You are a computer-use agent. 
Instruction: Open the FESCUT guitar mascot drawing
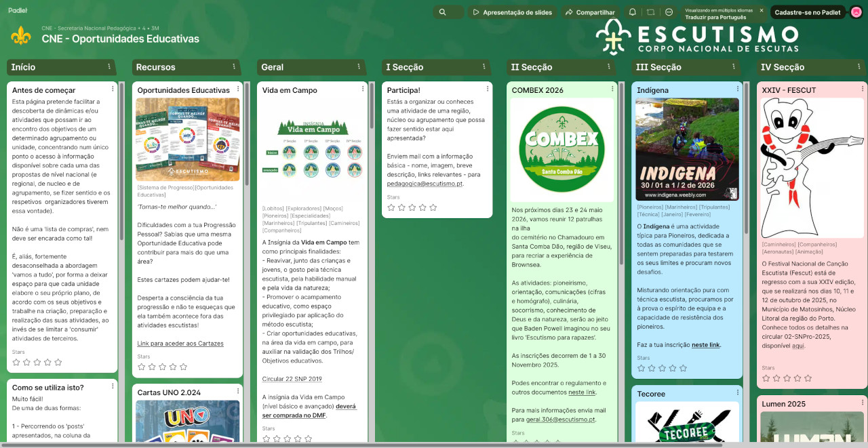click(812, 167)
